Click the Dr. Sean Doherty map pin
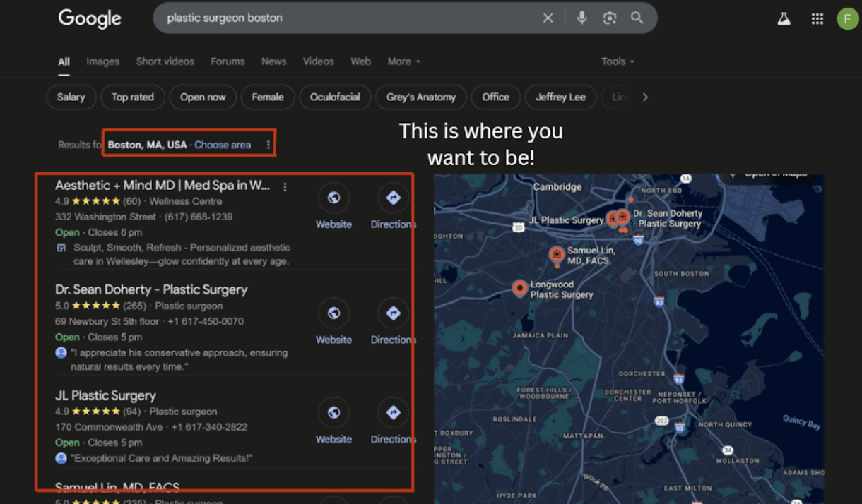This screenshot has height=504, width=862. pyautogui.click(x=622, y=218)
